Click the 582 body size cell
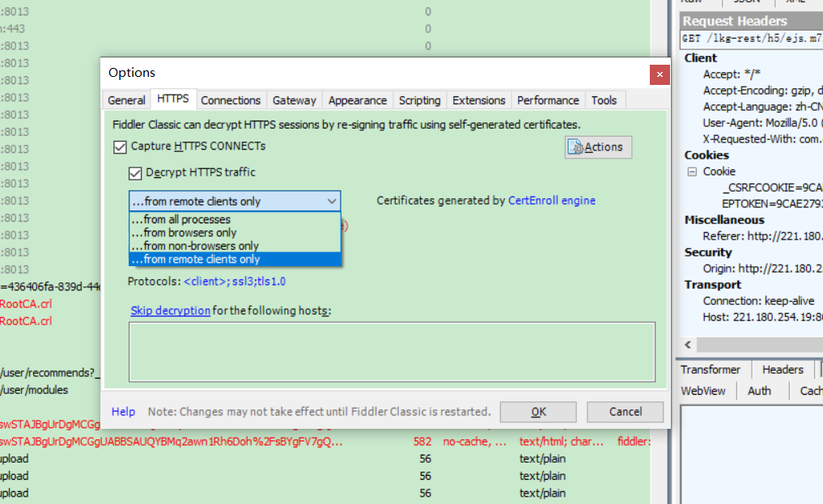 pos(422,442)
